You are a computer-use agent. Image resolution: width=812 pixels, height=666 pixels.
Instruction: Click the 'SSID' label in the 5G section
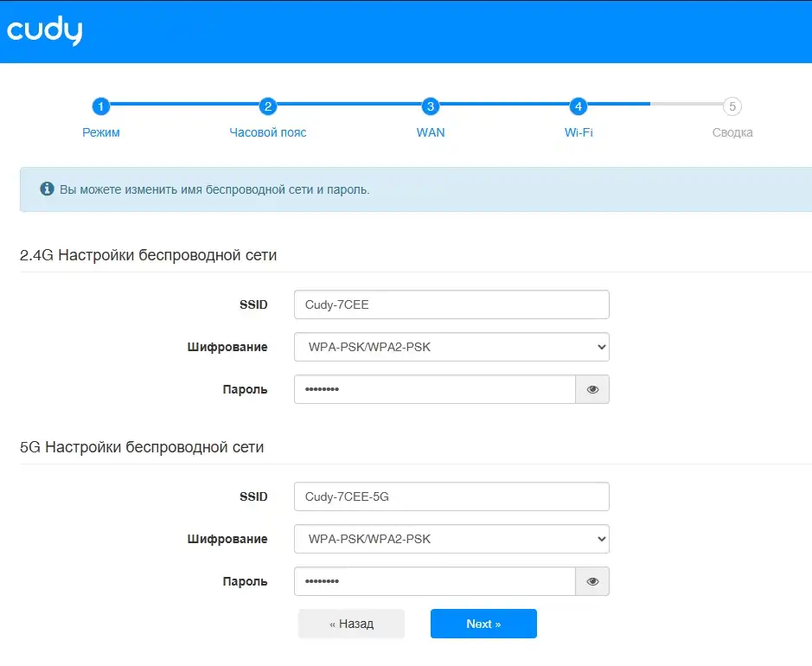[x=253, y=496]
